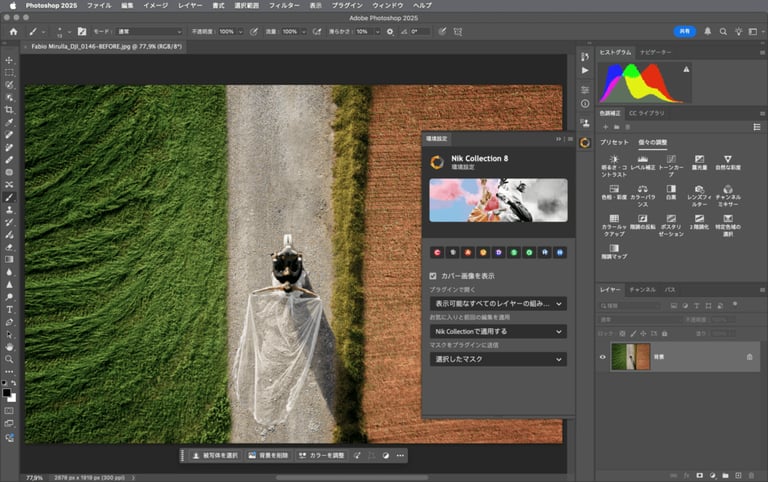Select the Zoom magnifier tool
This screenshot has height=482, width=768.
[x=9, y=359]
